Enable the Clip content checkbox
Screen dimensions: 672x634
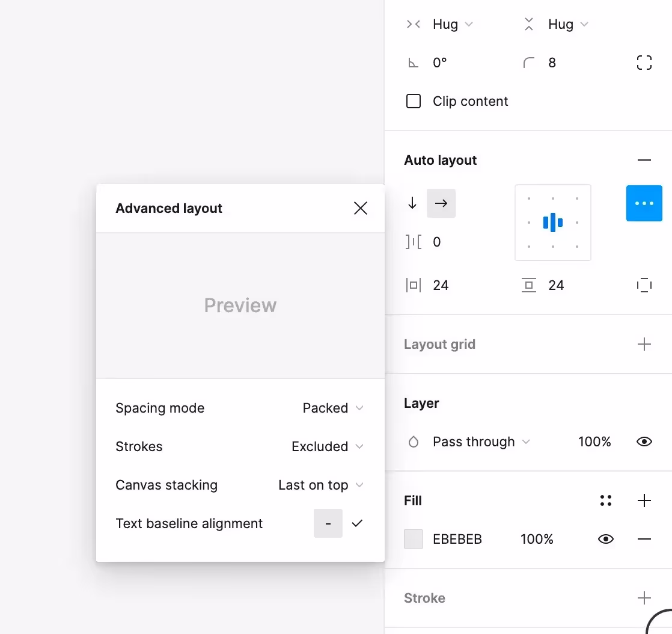414,101
